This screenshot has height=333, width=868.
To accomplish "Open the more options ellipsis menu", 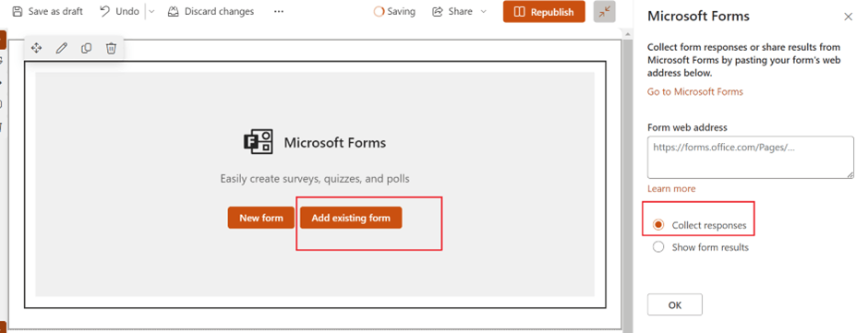I will pyautogui.click(x=279, y=12).
